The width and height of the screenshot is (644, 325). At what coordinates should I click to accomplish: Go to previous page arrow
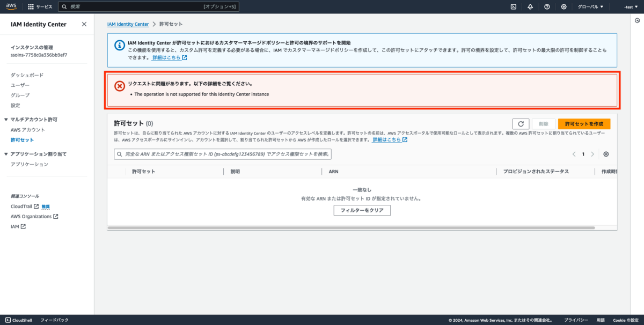(574, 154)
